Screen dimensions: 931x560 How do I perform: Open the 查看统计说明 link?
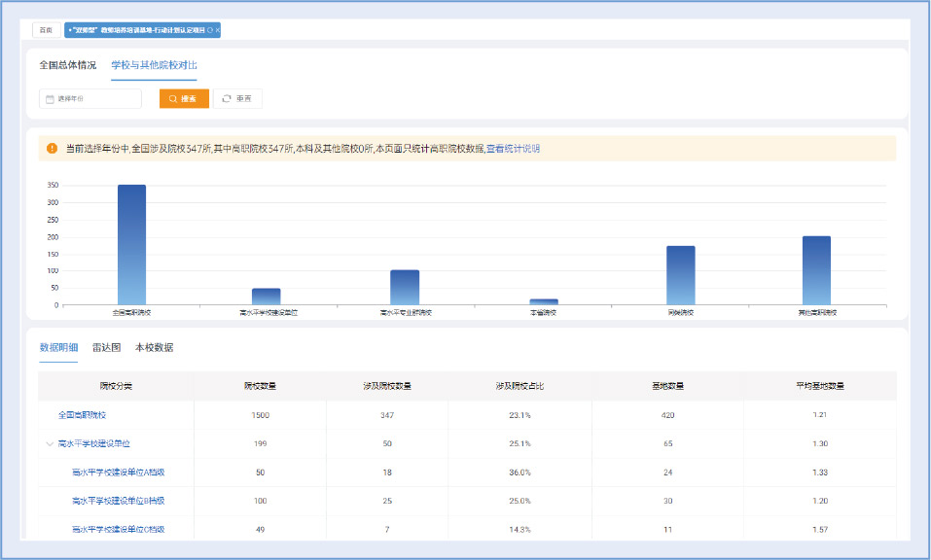(x=513, y=149)
